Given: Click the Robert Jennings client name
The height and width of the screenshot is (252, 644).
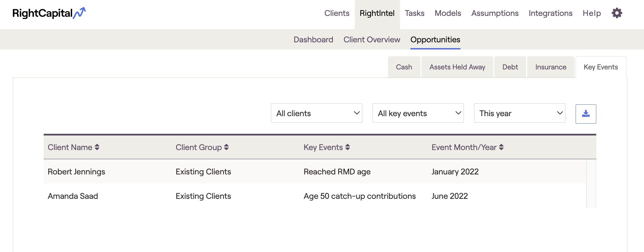Looking at the screenshot, I should [77, 172].
